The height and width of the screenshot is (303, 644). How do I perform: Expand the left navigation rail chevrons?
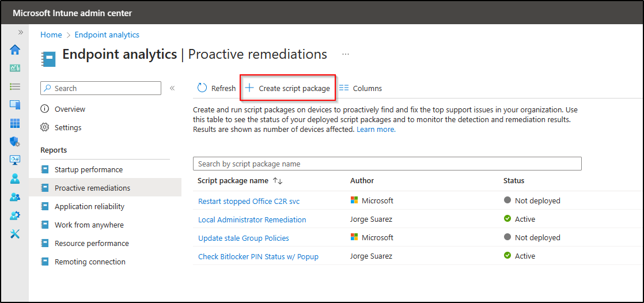(x=20, y=32)
